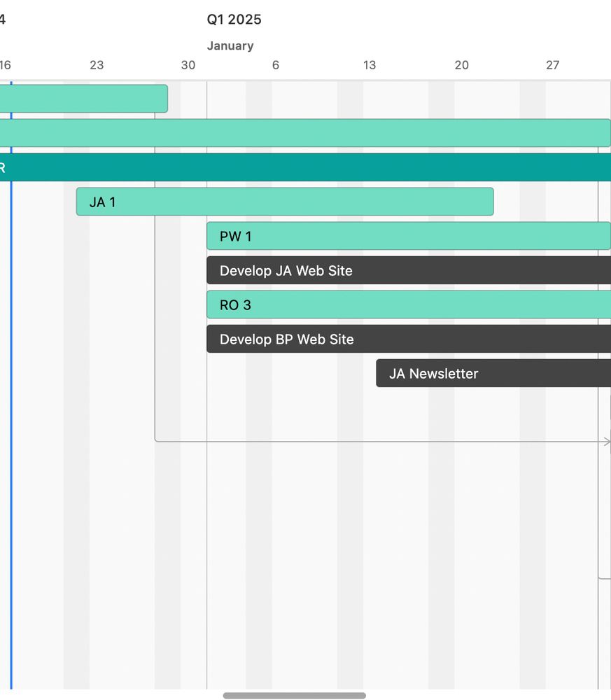Select the date 30 column header
611x700 pixels.
pyautogui.click(x=188, y=65)
